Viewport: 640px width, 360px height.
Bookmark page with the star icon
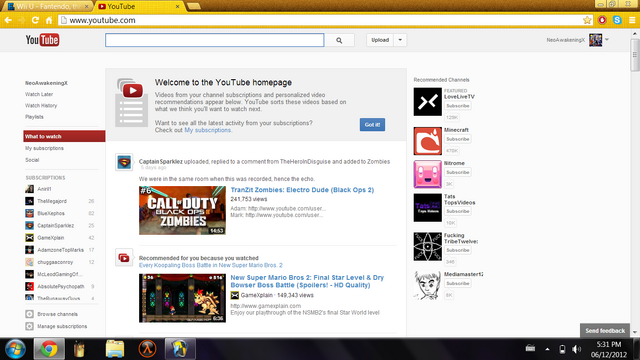[x=587, y=20]
